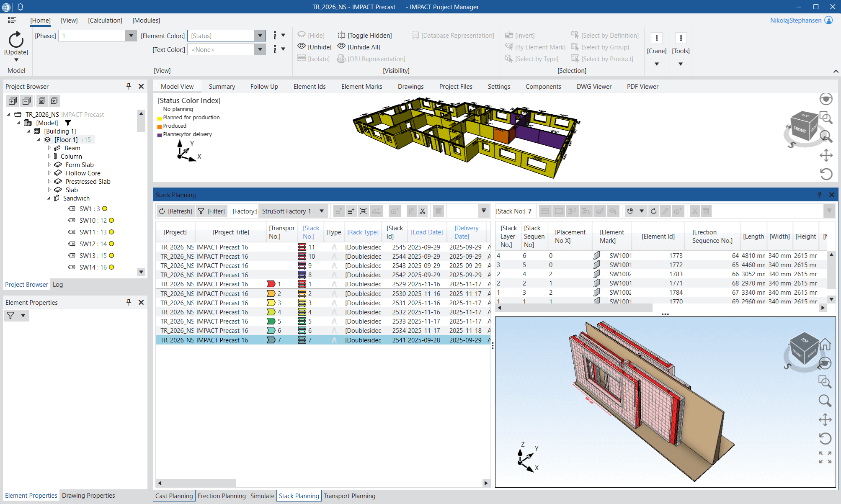Screen dimensions: 841x504
Task: Sort by Load Date column header
Action: point(426,232)
